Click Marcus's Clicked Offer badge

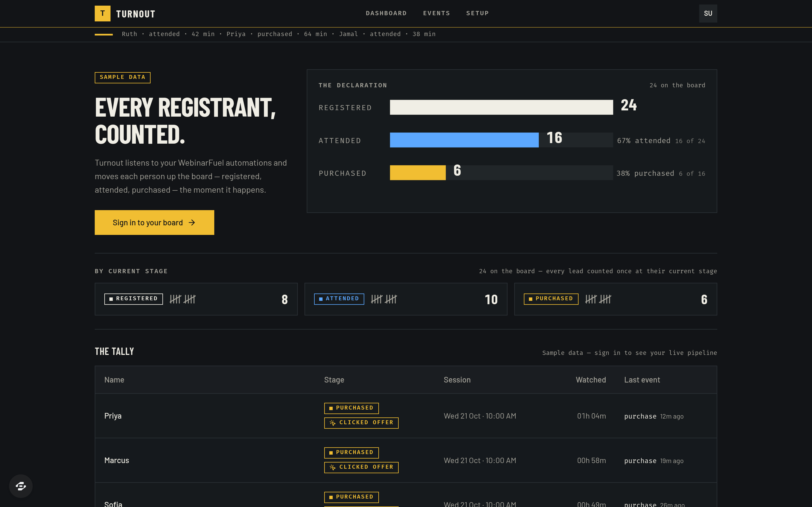[361, 468]
